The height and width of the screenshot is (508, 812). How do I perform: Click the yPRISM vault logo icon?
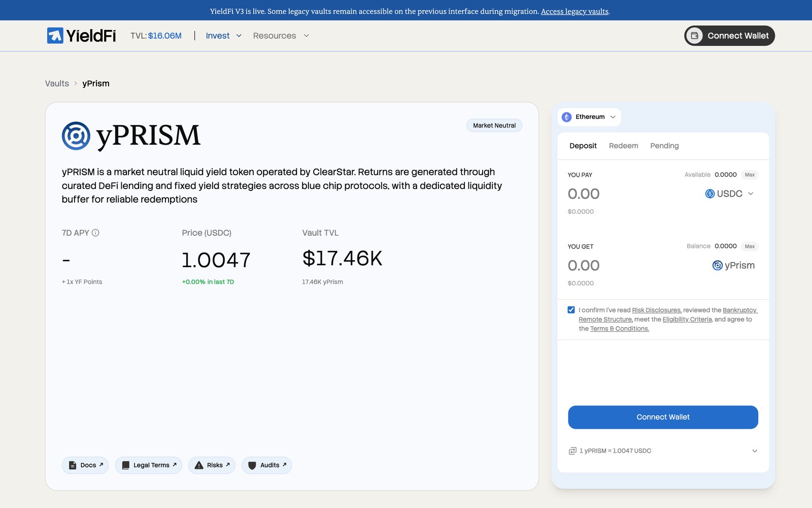click(x=76, y=136)
